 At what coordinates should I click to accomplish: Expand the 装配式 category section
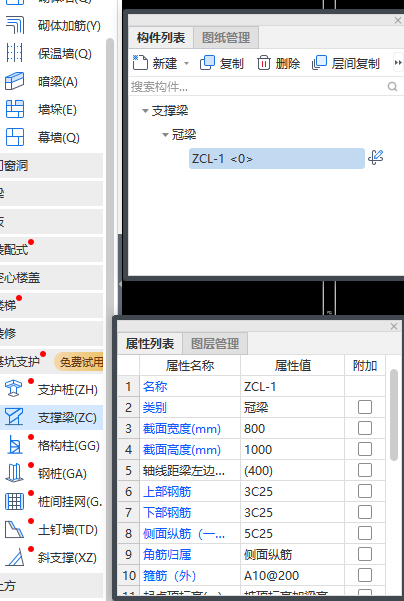[51, 250]
